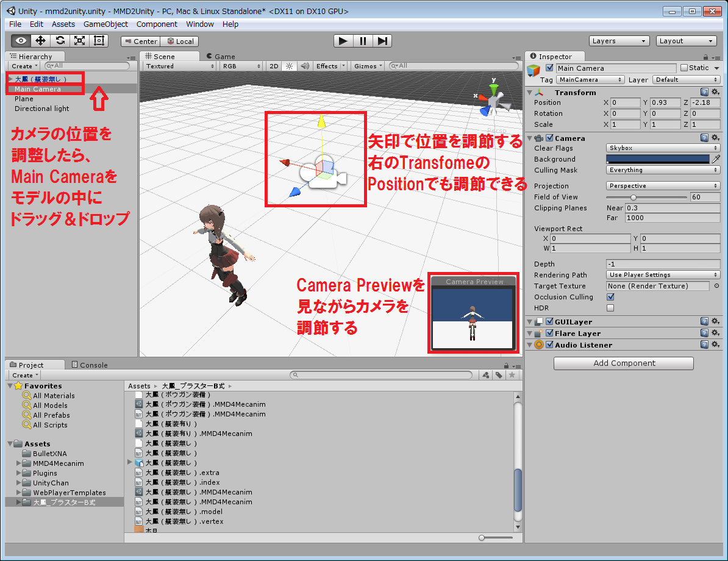Disable the Camera component checkbox
This screenshot has height=561, width=728.
pos(550,138)
